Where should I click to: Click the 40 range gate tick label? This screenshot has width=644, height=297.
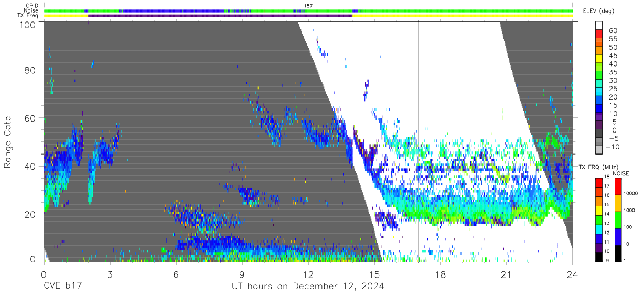(30, 166)
